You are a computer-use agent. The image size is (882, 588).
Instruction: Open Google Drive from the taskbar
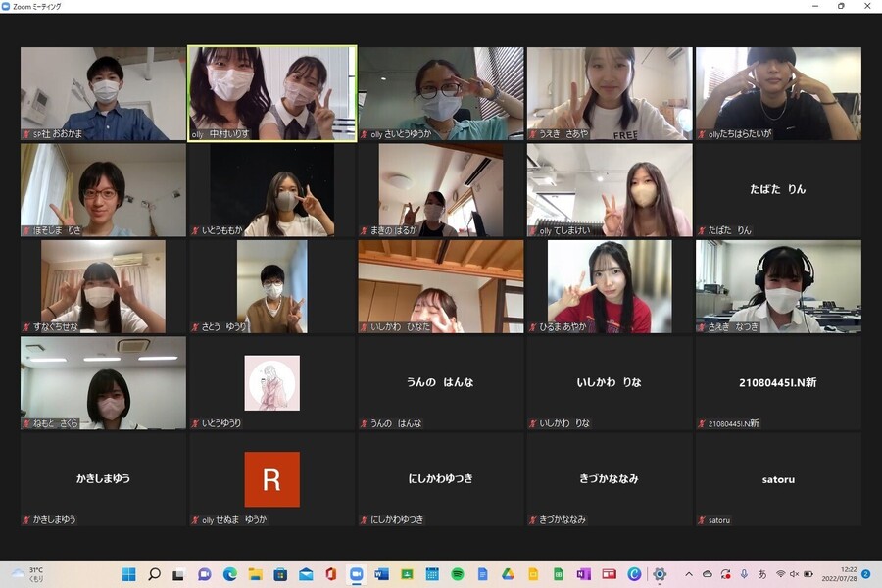pyautogui.click(x=508, y=574)
